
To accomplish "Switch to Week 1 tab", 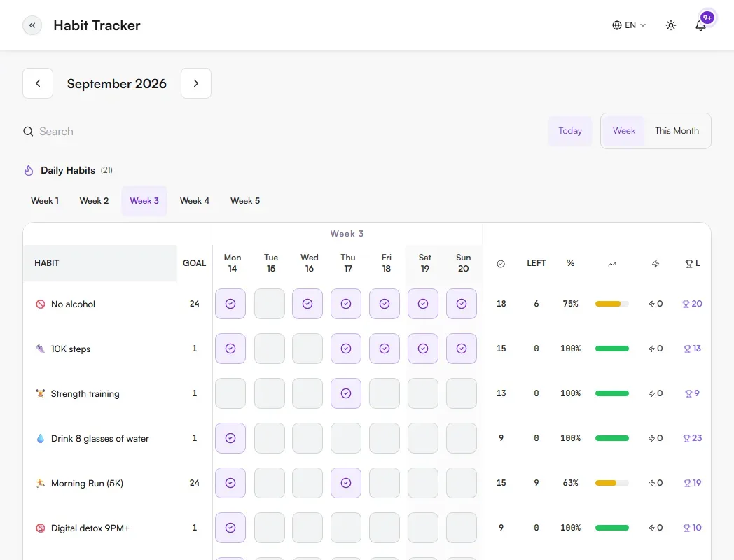I will pos(45,201).
